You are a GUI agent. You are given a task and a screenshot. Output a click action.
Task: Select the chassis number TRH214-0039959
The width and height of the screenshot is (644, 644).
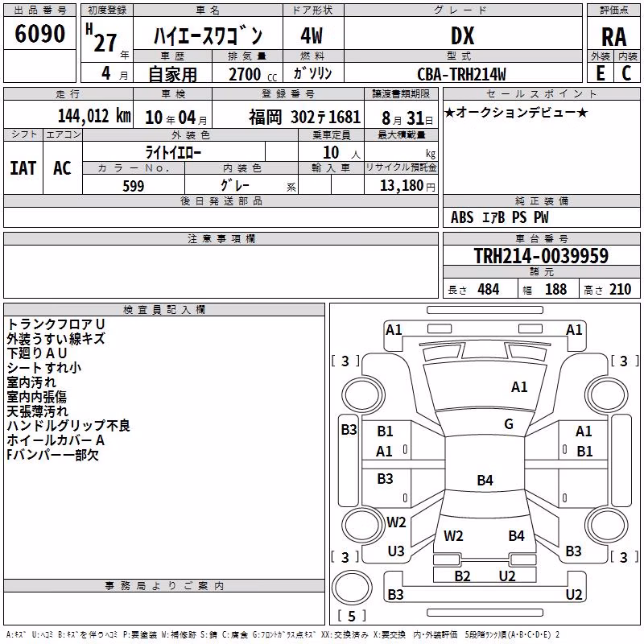click(x=541, y=255)
